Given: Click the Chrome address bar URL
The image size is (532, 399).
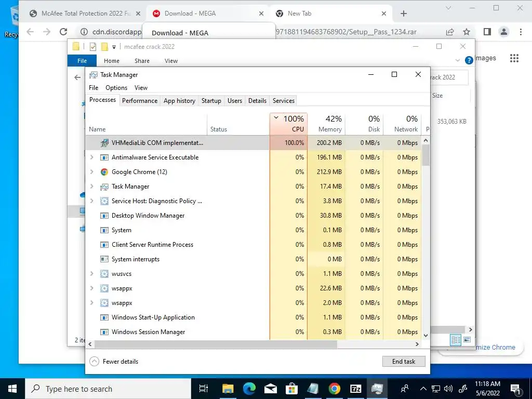Looking at the screenshot, I should [x=255, y=32].
